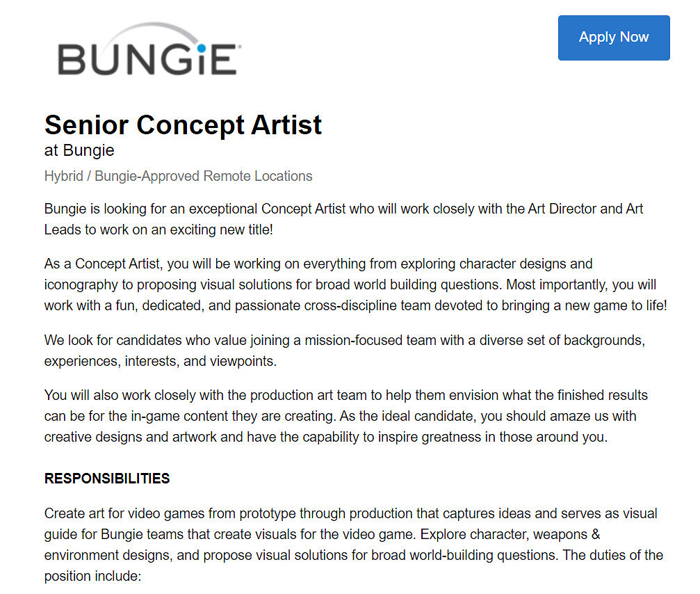
Task: Click the "at Bungie" company text
Action: (x=79, y=150)
